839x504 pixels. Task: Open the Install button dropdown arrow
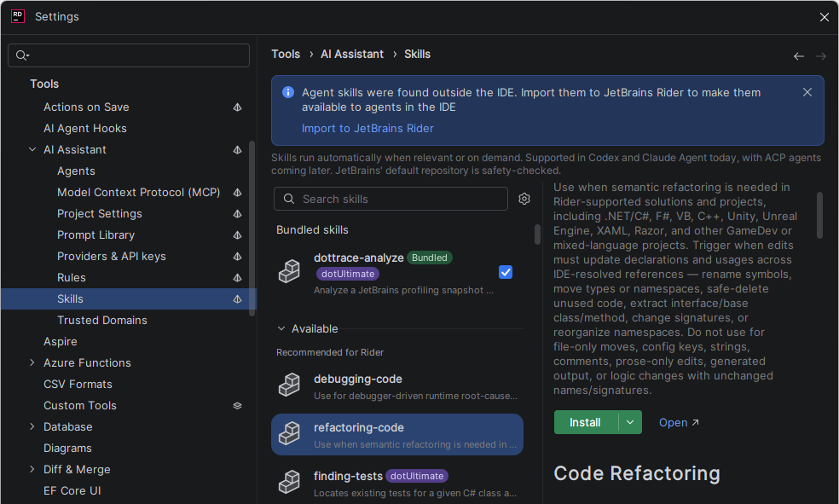(630, 423)
